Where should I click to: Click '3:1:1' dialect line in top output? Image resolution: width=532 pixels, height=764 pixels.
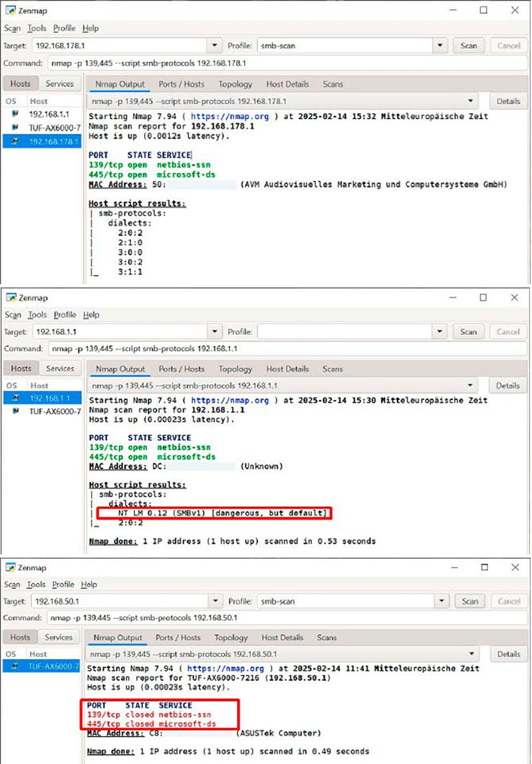tap(130, 272)
